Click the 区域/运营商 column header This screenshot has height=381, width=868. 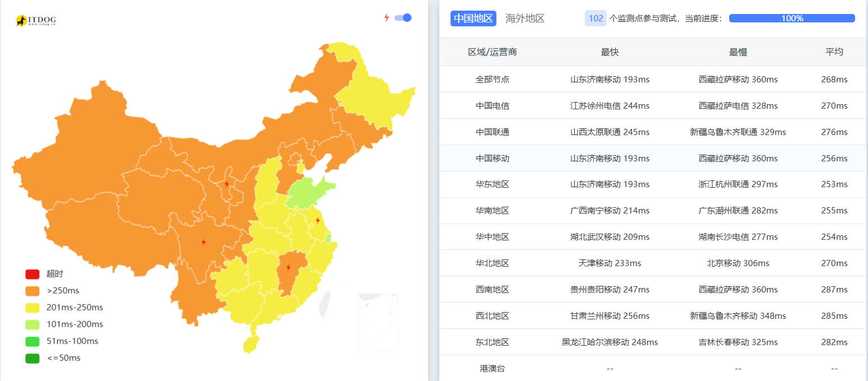click(492, 52)
